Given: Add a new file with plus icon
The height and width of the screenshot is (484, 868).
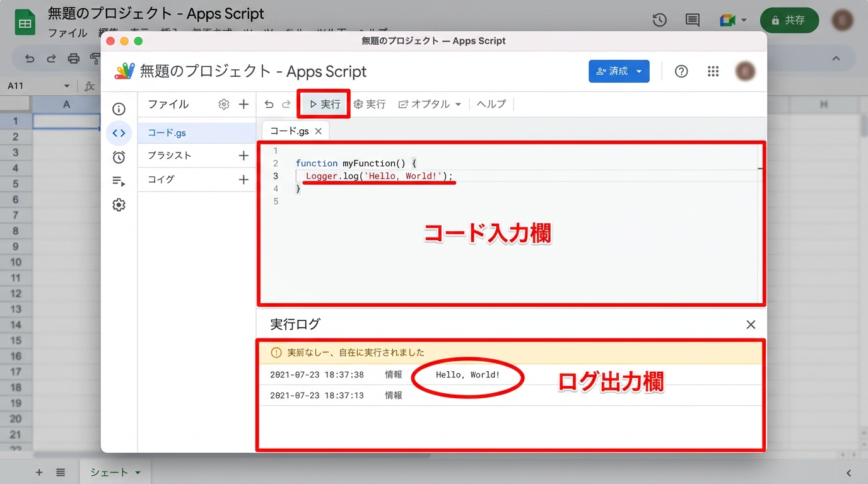Looking at the screenshot, I should tap(243, 105).
